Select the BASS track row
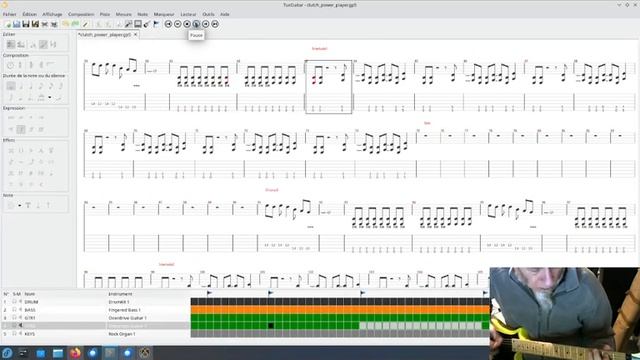The width and height of the screenshot is (640, 360). pos(96,310)
